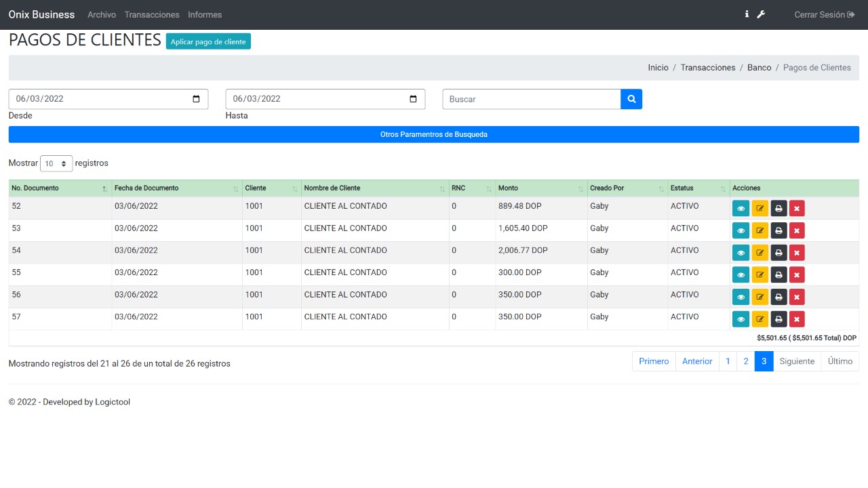The height and width of the screenshot is (488, 868).
Task: View details of document 52
Action: click(741, 209)
